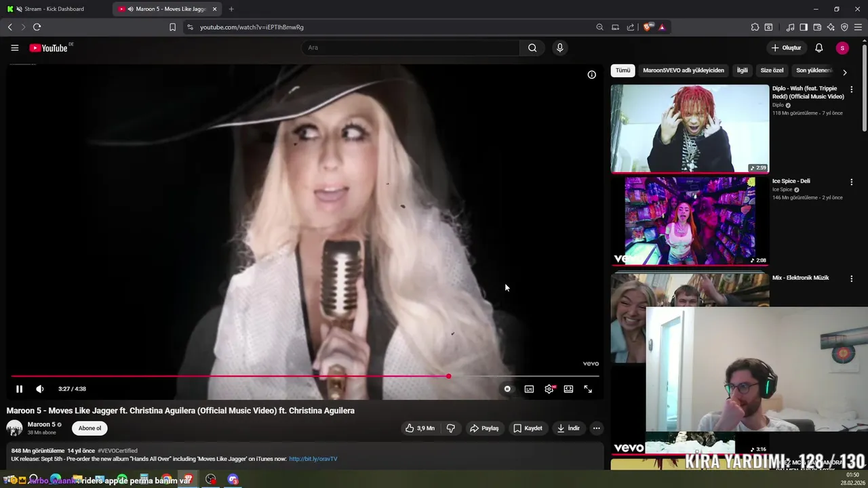The width and height of the screenshot is (868, 488).
Task: Close the Maroon 5 tab
Action: coord(215,9)
